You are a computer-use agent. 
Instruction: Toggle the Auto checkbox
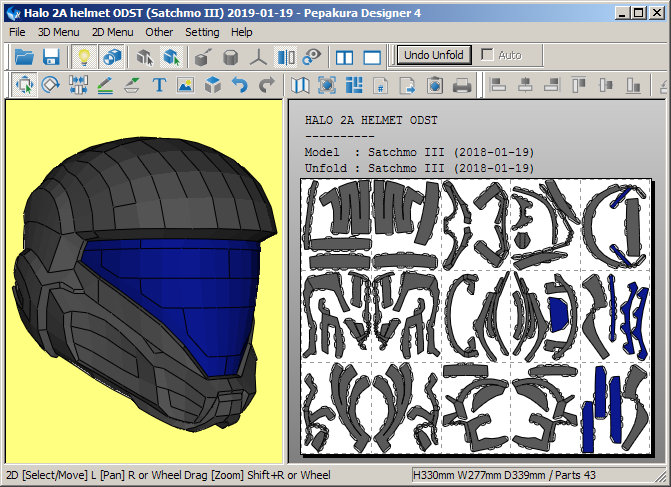(x=488, y=55)
